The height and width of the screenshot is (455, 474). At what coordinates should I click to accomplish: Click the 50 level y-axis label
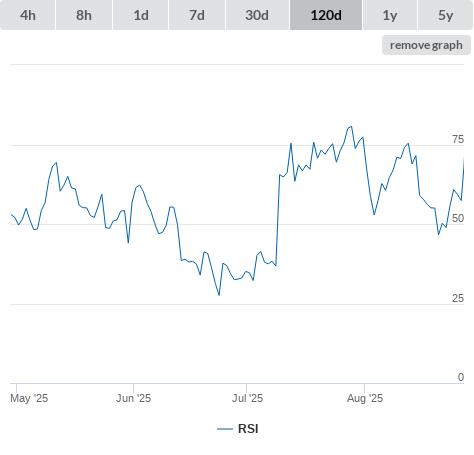click(458, 218)
